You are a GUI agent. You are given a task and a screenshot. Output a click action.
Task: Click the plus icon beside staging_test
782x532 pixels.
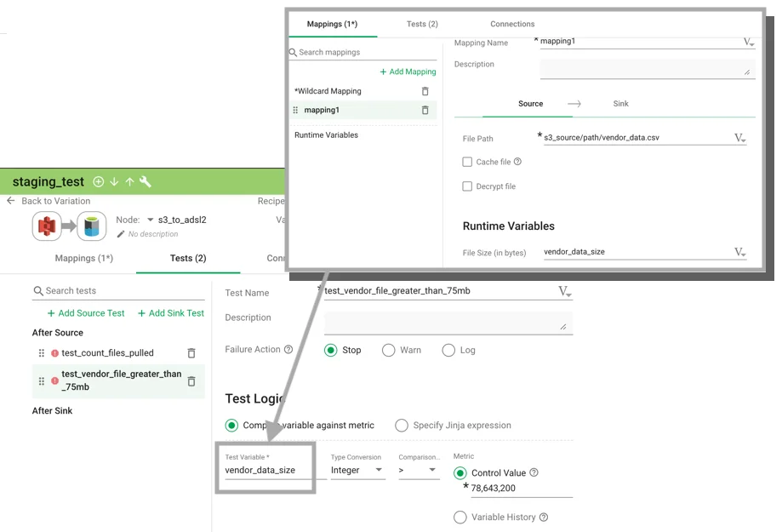click(x=98, y=181)
